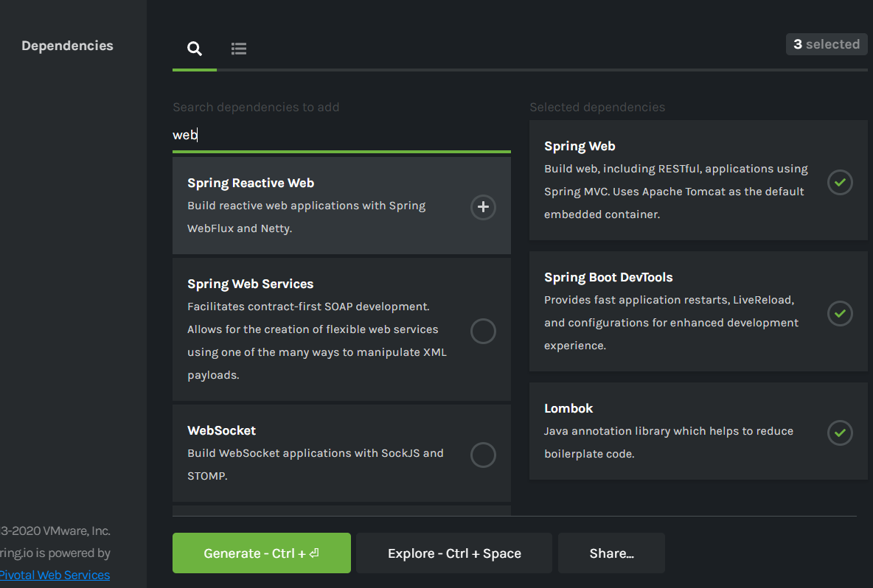Switch to the list view tab
873x588 pixels.
point(239,49)
